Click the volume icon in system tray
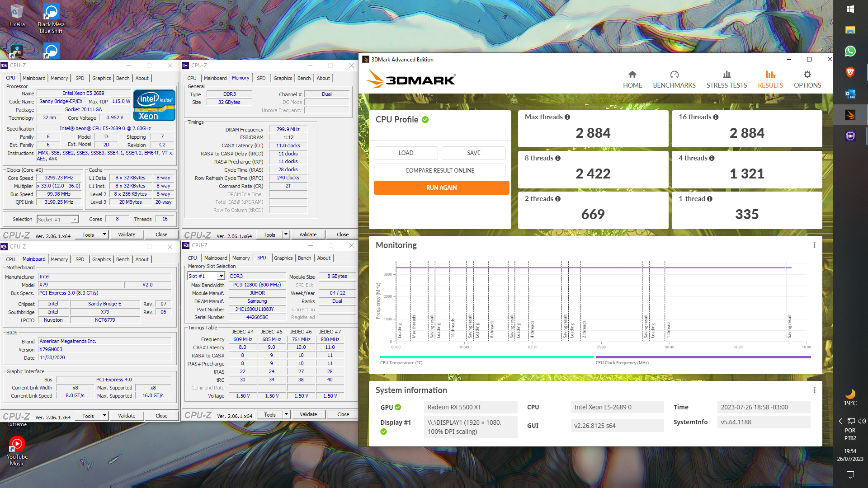The width and height of the screenshot is (868, 488). pyautogui.click(x=862, y=421)
